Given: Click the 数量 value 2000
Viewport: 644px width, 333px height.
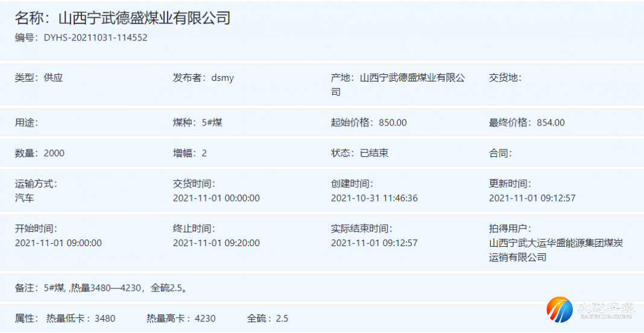Looking at the screenshot, I should pyautogui.click(x=54, y=153).
